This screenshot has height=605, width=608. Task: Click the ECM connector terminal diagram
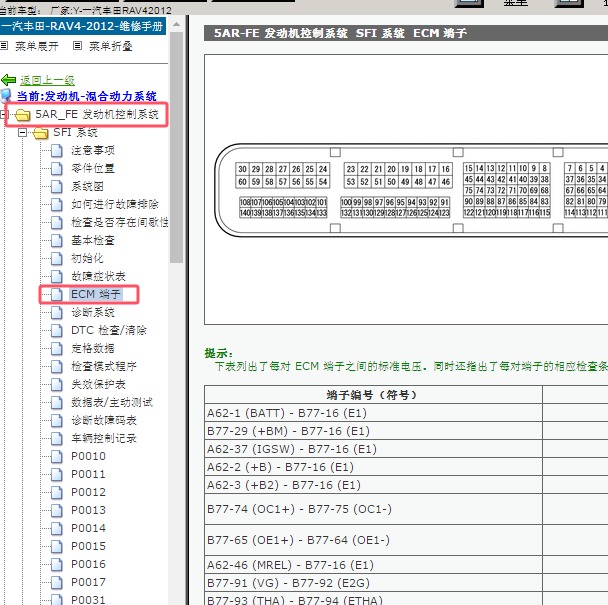(411, 190)
